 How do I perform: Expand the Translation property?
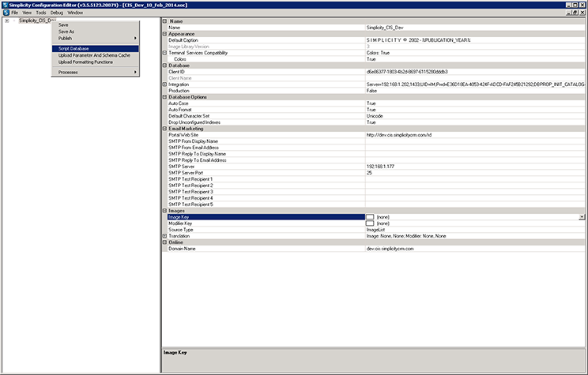coord(164,236)
